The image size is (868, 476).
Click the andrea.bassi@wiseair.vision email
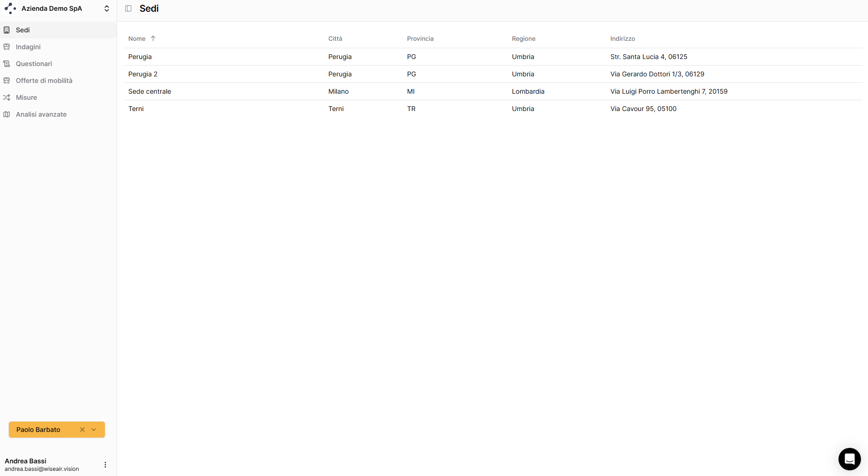pos(42,469)
